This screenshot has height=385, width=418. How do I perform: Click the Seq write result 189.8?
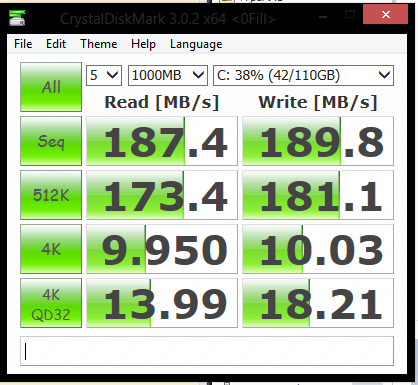318,141
